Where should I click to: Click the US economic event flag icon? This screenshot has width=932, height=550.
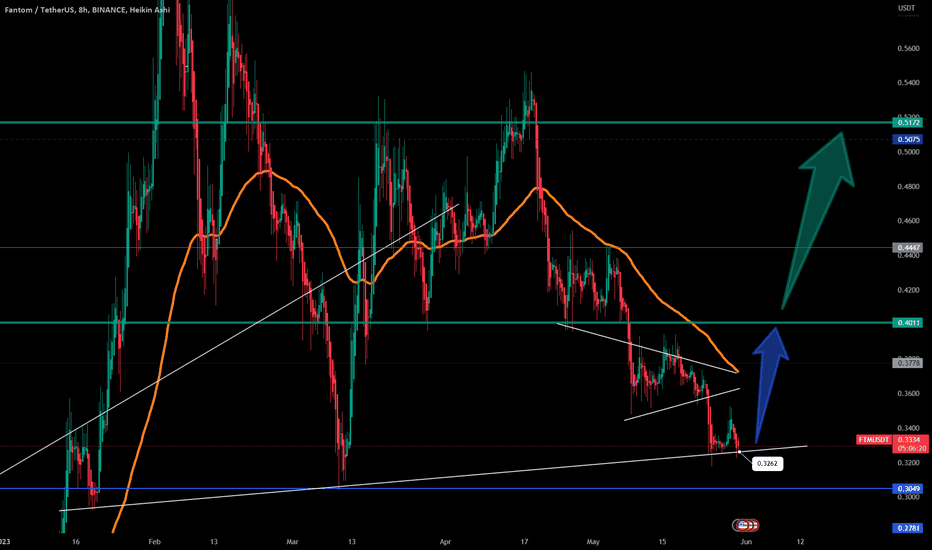point(745,525)
